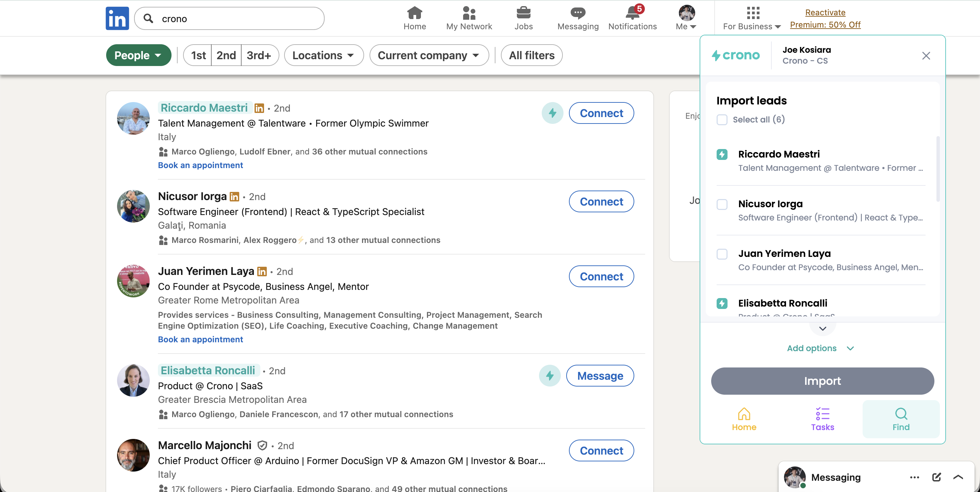Check the Select all (6) checkbox
This screenshot has height=492, width=980.
pyautogui.click(x=722, y=119)
